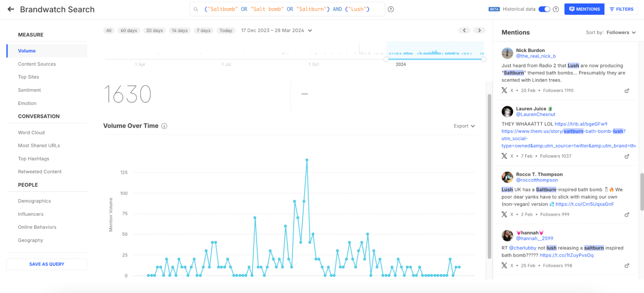
Task: Click X platform icon on Nick Burdon's mention
Action: pyautogui.click(x=505, y=90)
